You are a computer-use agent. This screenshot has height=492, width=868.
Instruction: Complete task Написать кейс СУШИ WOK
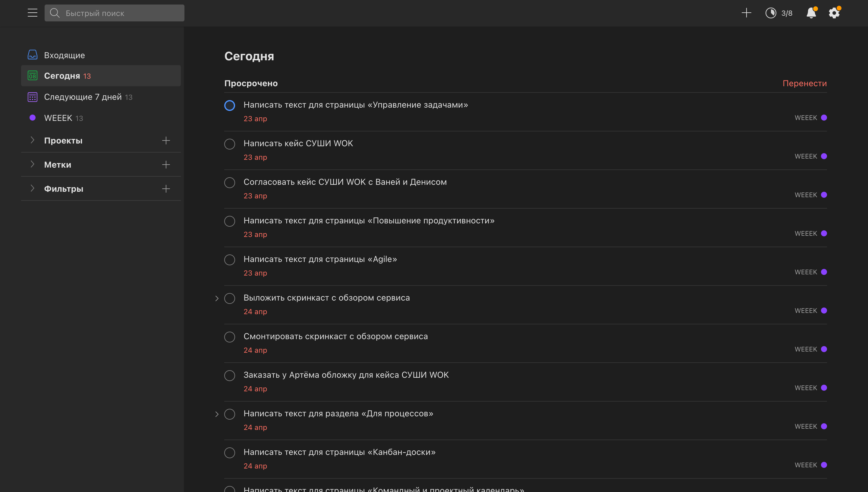[x=230, y=144]
